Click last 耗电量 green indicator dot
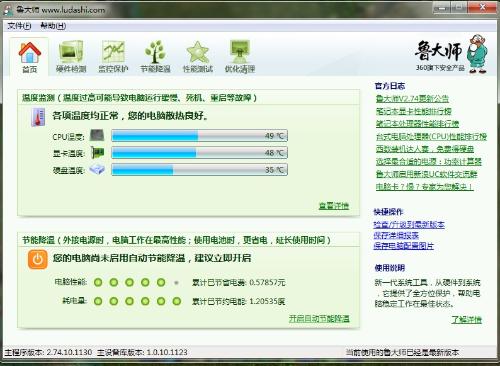500x366 pixels. click(177, 301)
